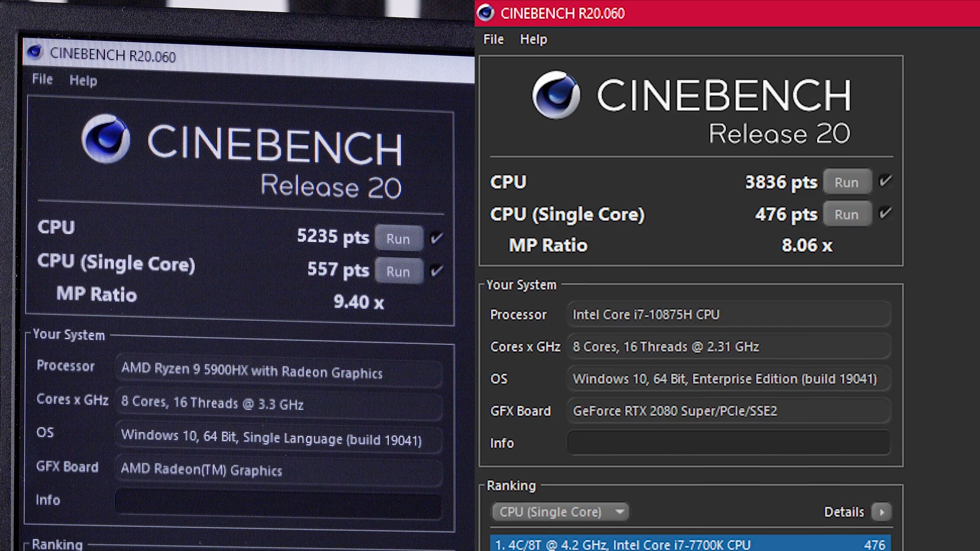
Task: Open the File menu in the right window
Action: pos(493,39)
